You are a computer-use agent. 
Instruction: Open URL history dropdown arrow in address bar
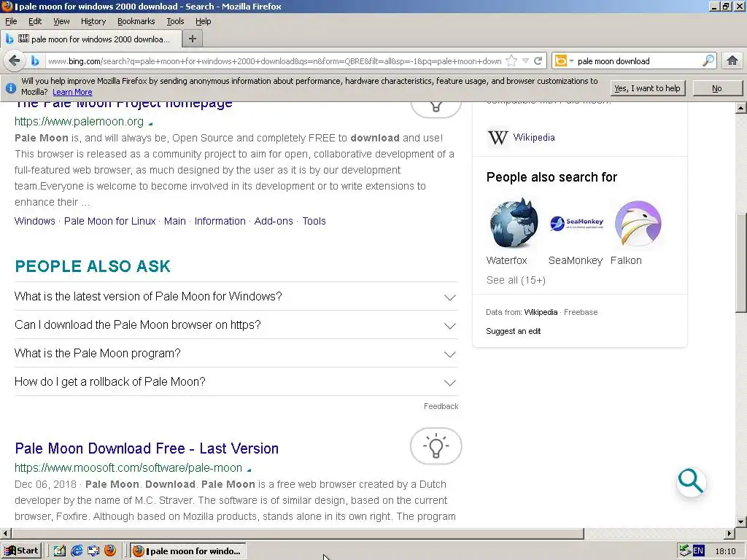(x=525, y=61)
